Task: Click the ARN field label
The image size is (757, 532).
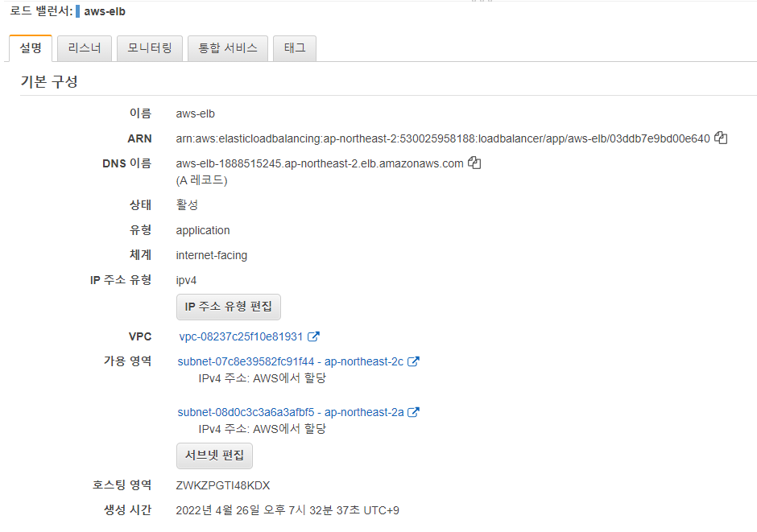Action: click(x=139, y=139)
